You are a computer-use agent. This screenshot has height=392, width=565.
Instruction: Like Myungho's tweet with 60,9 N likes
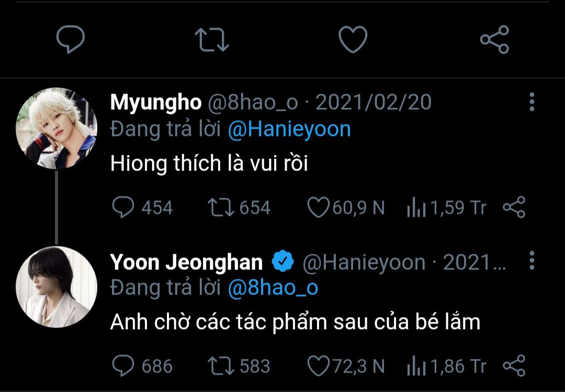point(318,208)
